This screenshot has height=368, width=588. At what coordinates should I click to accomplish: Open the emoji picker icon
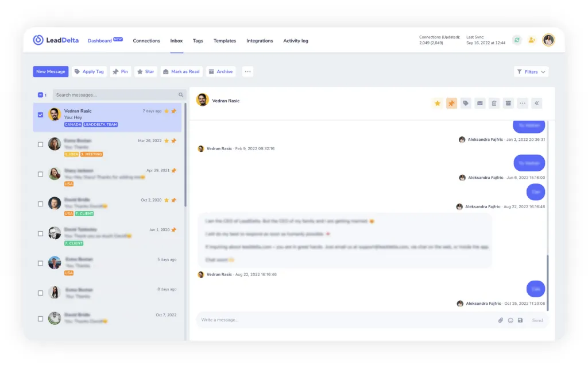(x=510, y=320)
